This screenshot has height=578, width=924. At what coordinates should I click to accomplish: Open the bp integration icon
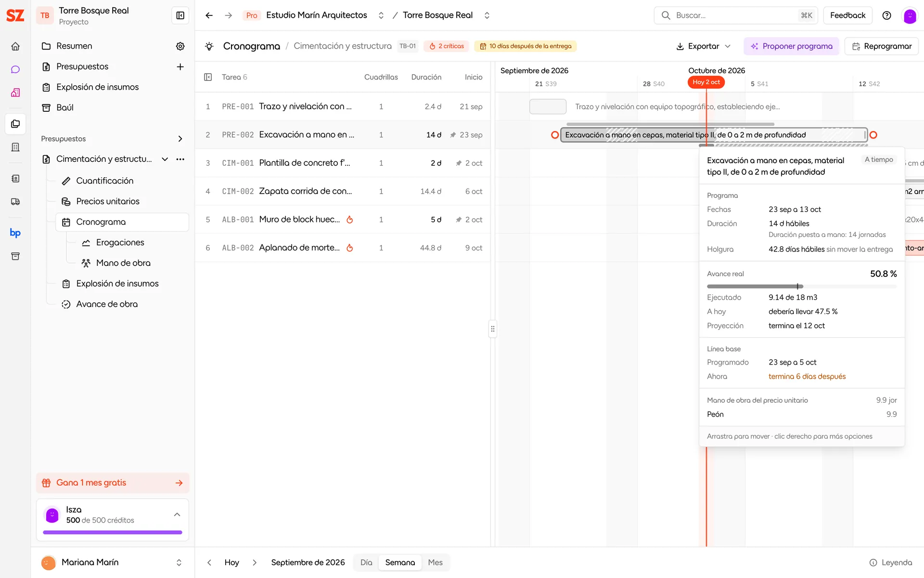tap(15, 233)
